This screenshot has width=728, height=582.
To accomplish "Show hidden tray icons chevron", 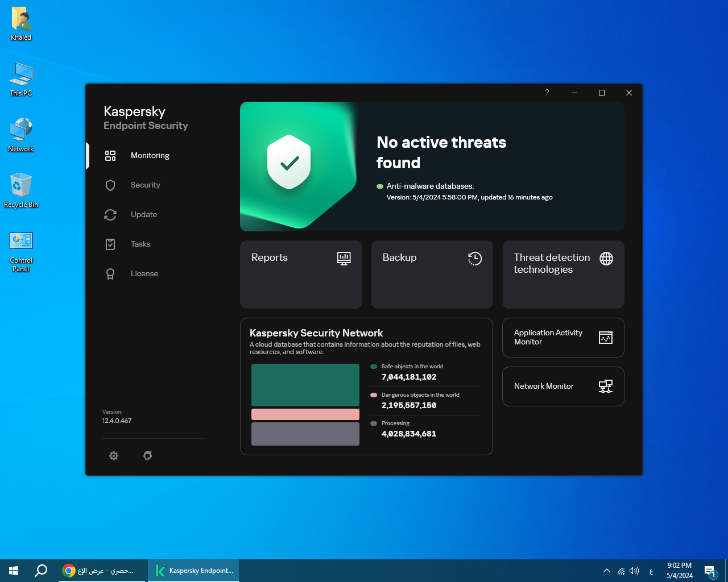I will pos(606,571).
